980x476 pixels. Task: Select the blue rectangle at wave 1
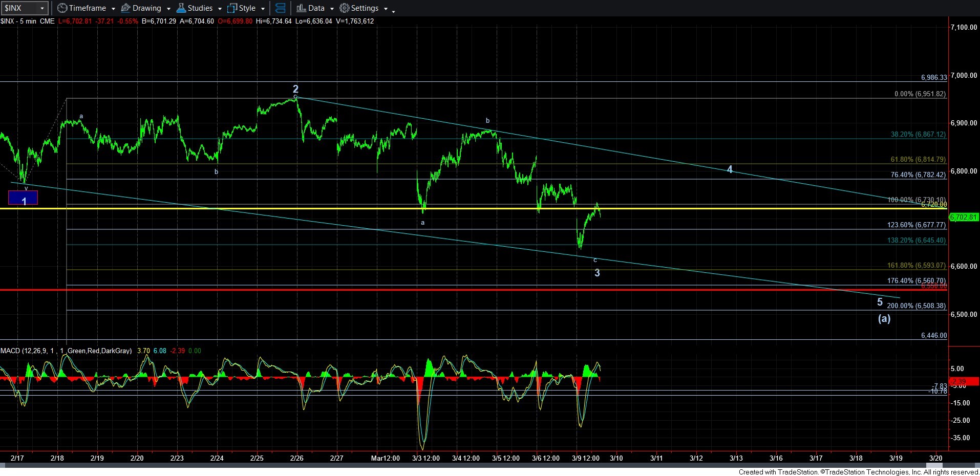point(23,198)
